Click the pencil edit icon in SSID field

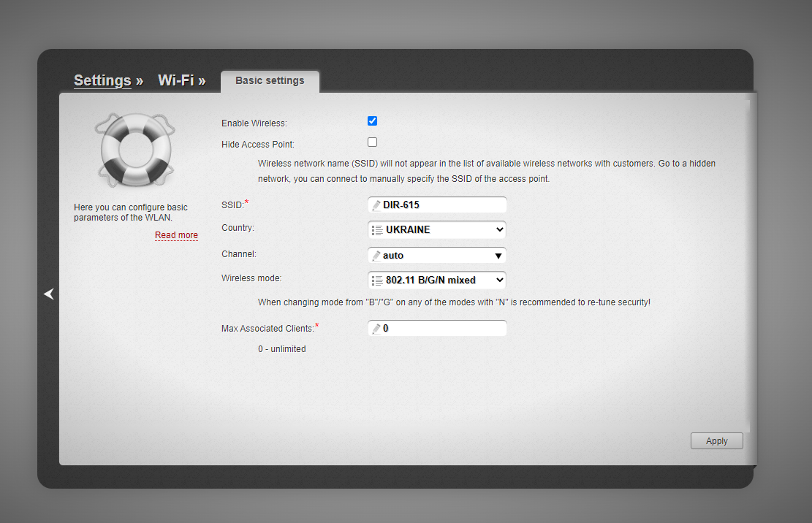pyautogui.click(x=379, y=205)
